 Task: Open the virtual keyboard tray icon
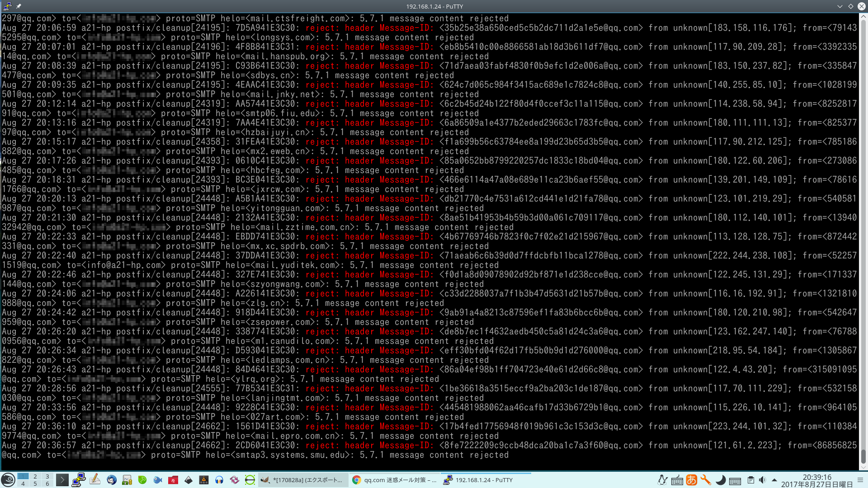[735, 480]
